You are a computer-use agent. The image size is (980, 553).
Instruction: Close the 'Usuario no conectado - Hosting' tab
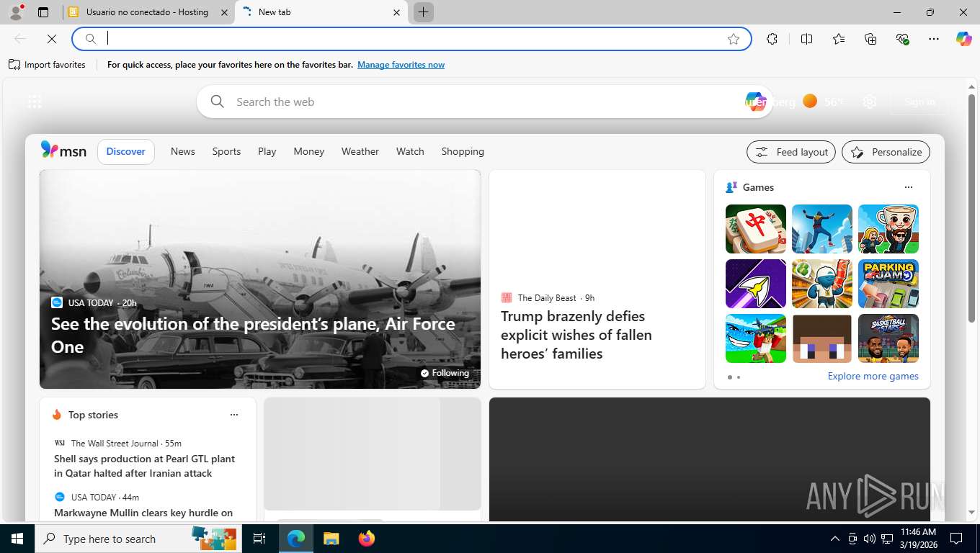click(x=224, y=12)
